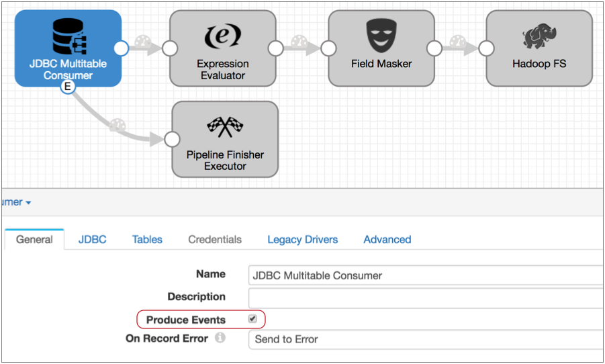Click the On Record Error info icon
Screen dimensions: 605x364
click(220, 338)
